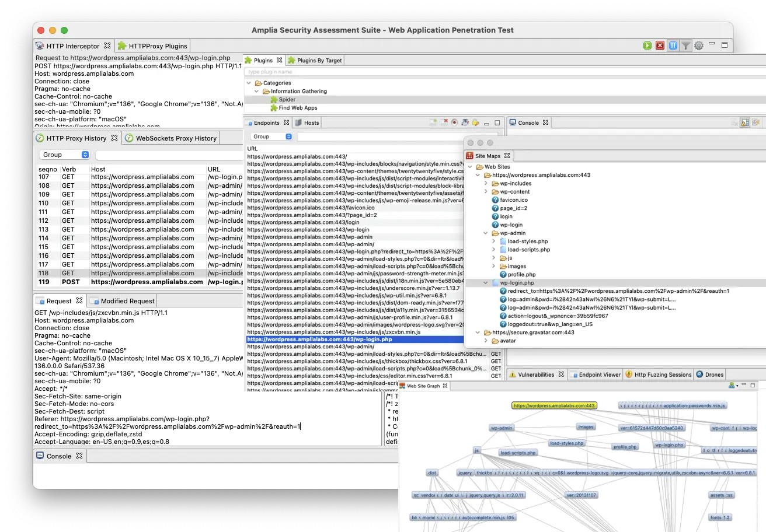Toggle the blue pause interception button

[x=673, y=45]
